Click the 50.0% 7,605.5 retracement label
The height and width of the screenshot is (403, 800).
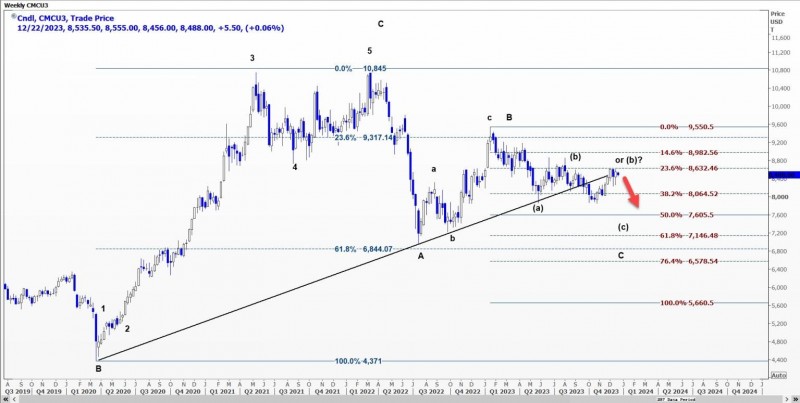(687, 215)
